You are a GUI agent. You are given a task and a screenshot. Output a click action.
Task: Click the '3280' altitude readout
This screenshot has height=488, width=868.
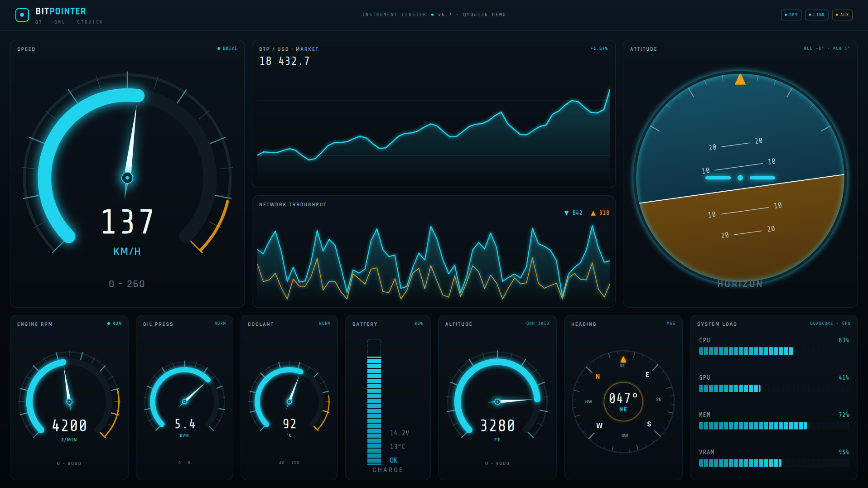[x=497, y=425]
